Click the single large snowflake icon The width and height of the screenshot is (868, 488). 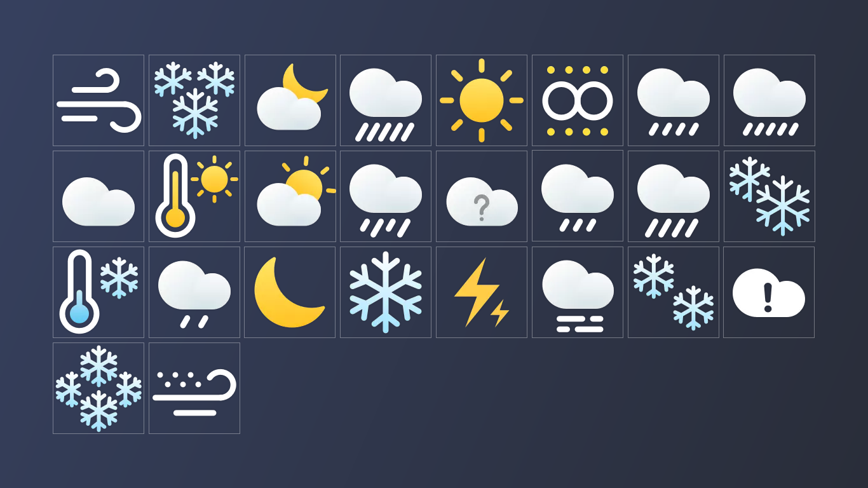tap(386, 292)
